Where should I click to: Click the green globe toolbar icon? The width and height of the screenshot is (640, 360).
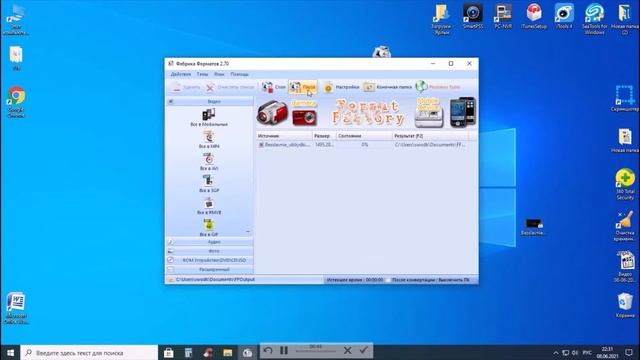coord(421,87)
